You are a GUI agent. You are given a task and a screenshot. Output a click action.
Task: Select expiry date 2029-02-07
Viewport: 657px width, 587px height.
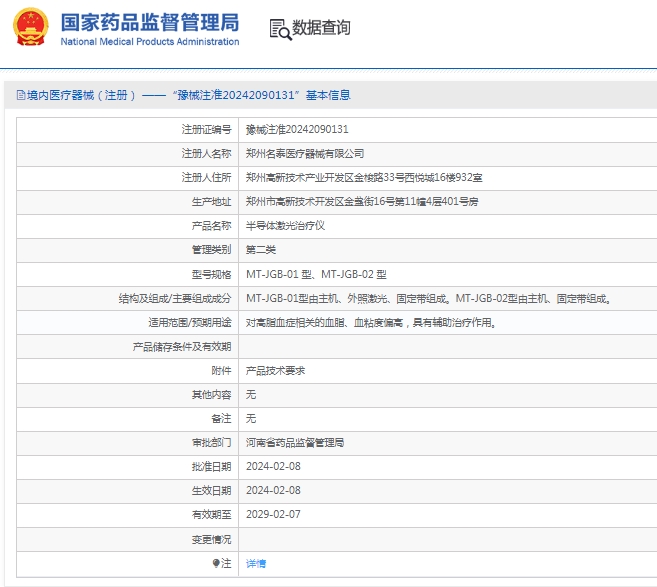[x=273, y=514]
